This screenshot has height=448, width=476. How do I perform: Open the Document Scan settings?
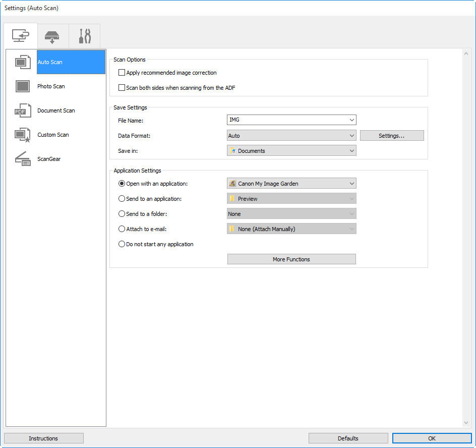coord(56,110)
